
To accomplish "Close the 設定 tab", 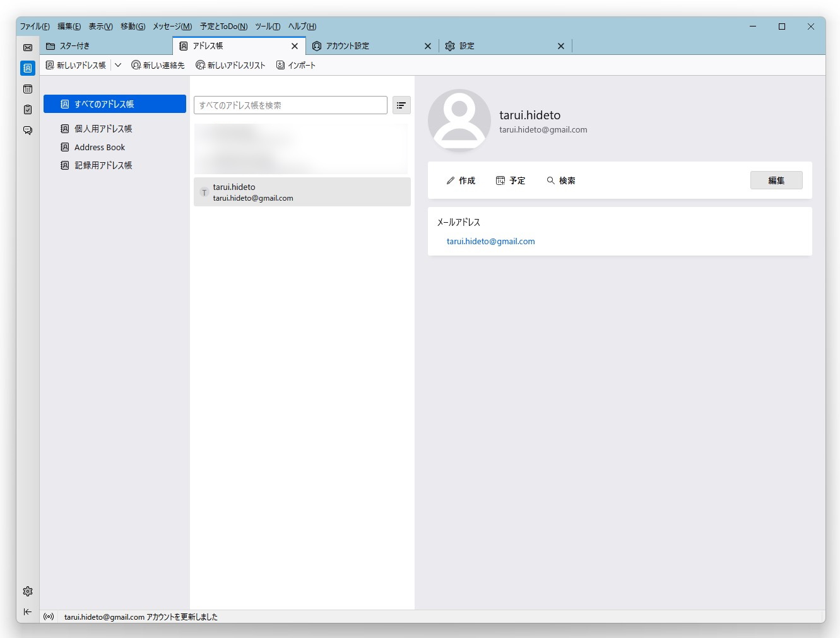I will 561,46.
